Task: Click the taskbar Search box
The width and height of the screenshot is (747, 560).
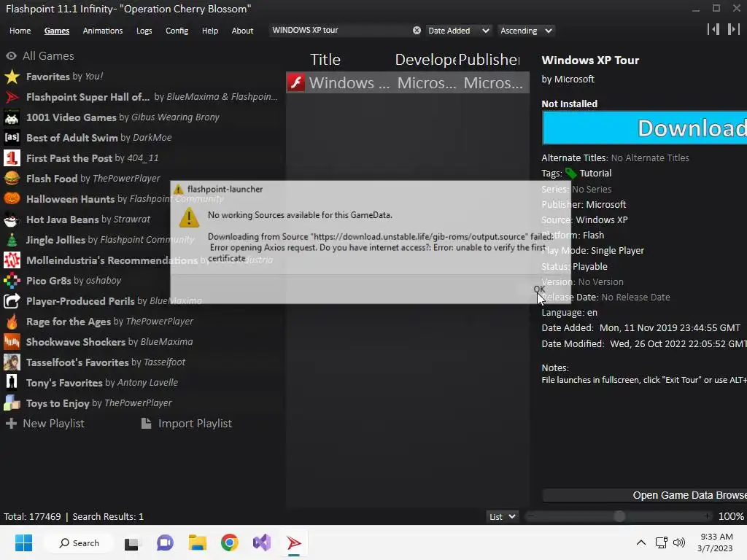Action: [79, 542]
